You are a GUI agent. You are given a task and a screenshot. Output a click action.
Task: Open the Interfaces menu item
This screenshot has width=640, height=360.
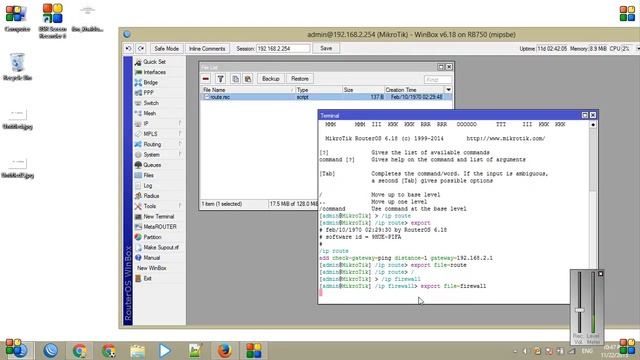pos(154,72)
